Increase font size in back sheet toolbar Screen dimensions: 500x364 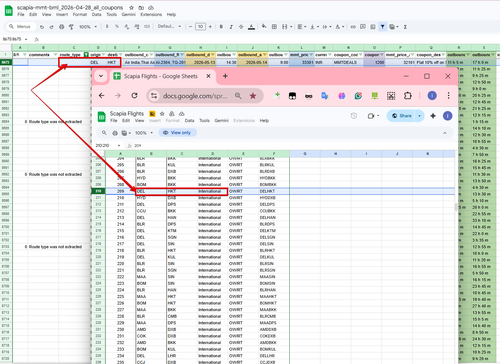click(x=210, y=27)
